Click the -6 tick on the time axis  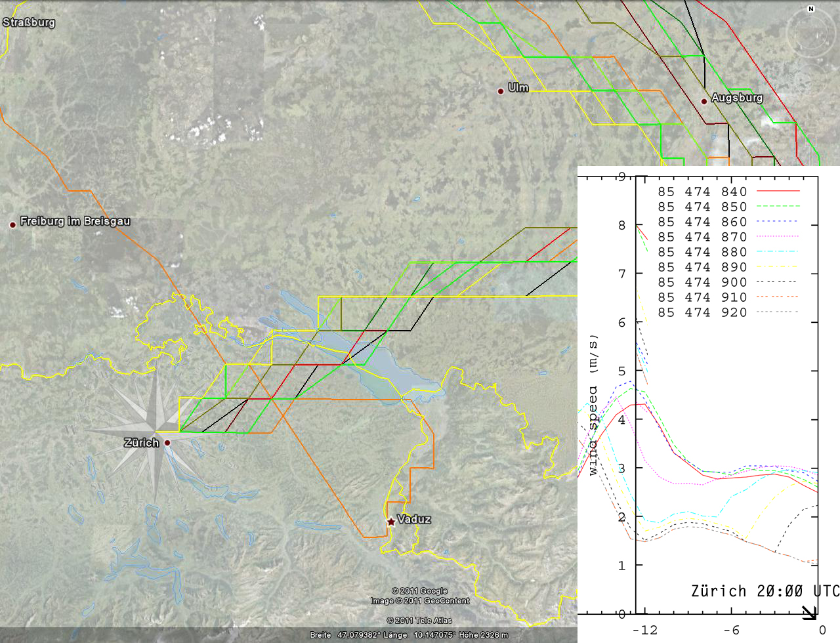(731, 630)
